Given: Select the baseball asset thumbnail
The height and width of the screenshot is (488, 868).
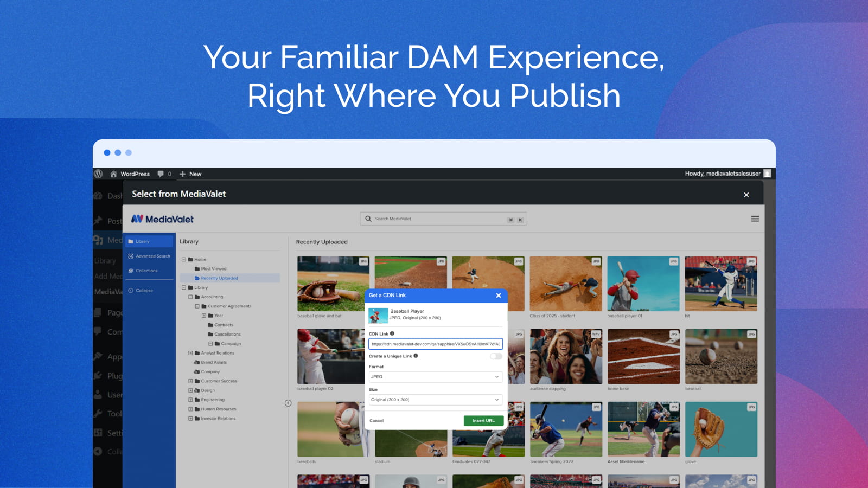Looking at the screenshot, I should click(x=721, y=357).
